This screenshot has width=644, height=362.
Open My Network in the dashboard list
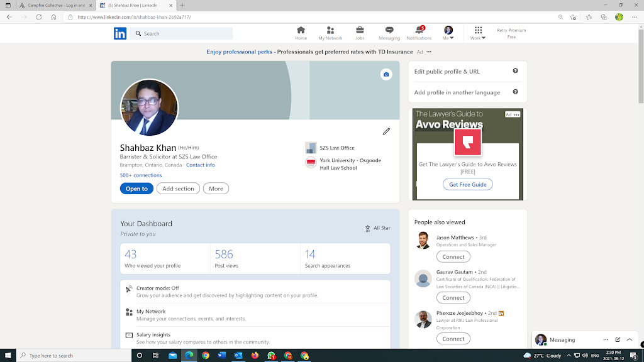[255, 315]
